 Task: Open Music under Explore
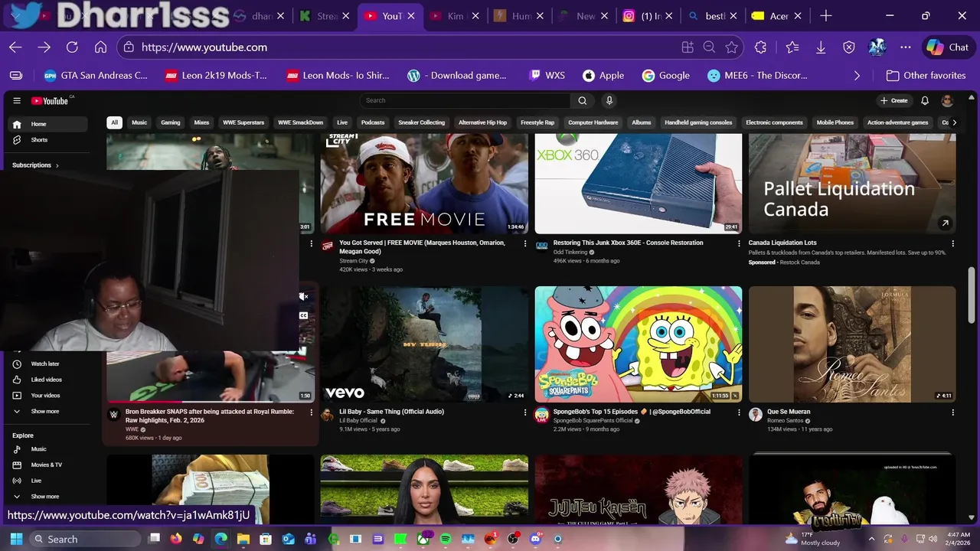(38, 449)
